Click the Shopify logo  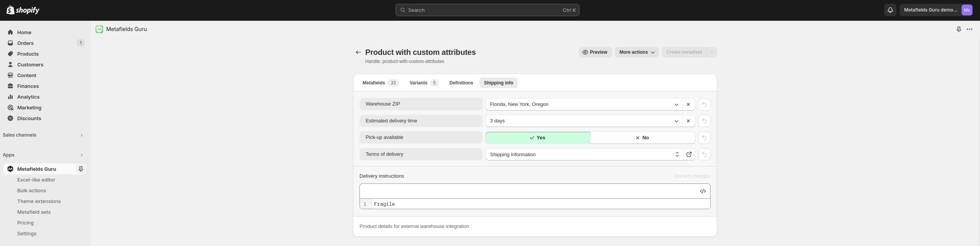(23, 10)
